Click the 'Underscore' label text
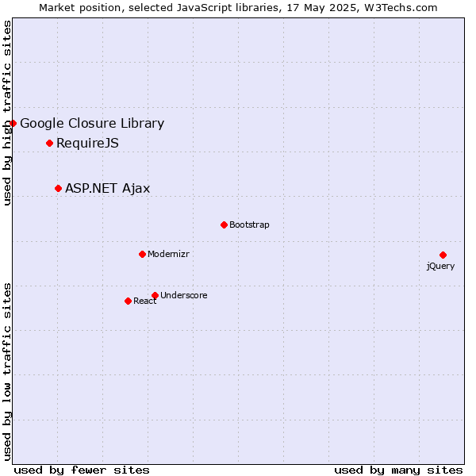The width and height of the screenshot is (476, 476). point(184,295)
